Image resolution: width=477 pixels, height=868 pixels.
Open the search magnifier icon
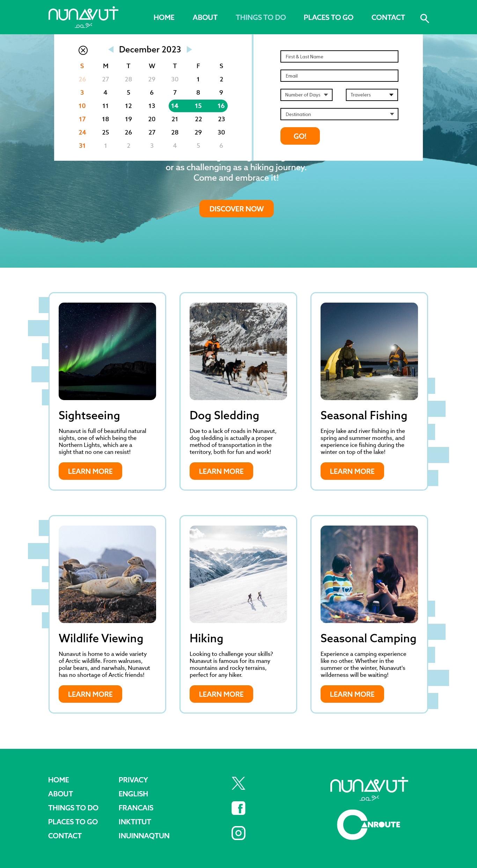coord(424,18)
